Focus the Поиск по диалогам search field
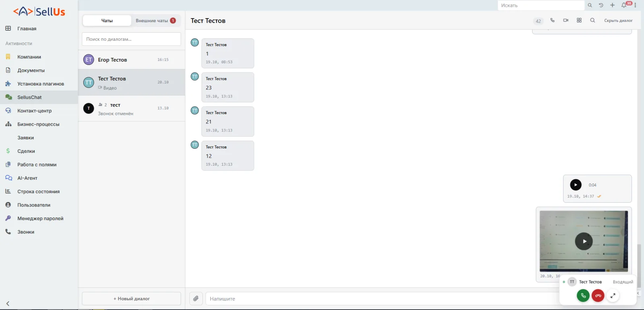 [131, 39]
